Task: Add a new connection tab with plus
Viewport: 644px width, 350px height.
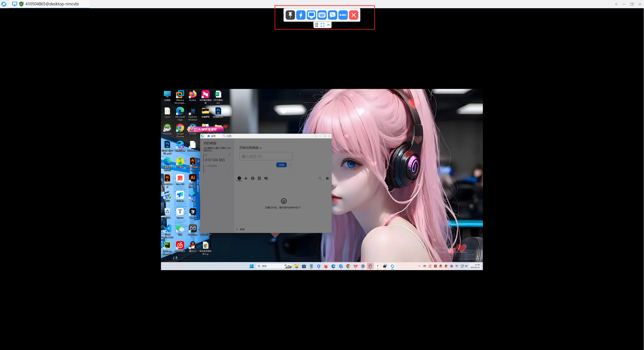Action: coord(616,4)
